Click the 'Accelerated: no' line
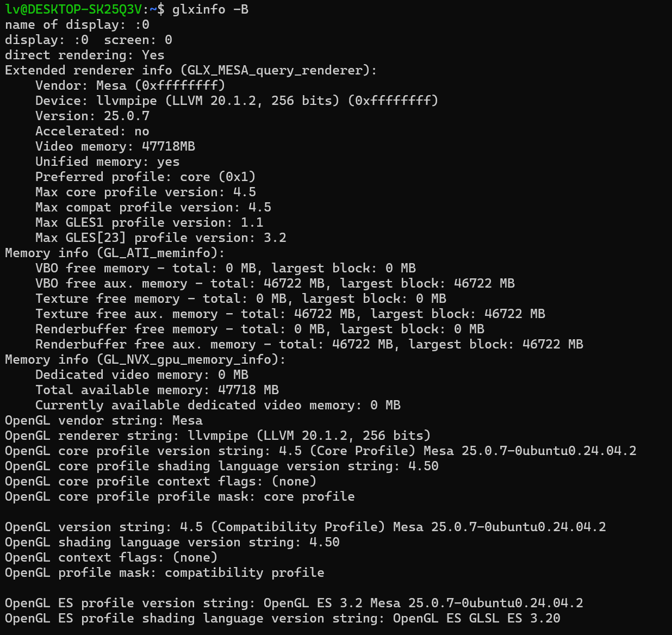 (92, 131)
